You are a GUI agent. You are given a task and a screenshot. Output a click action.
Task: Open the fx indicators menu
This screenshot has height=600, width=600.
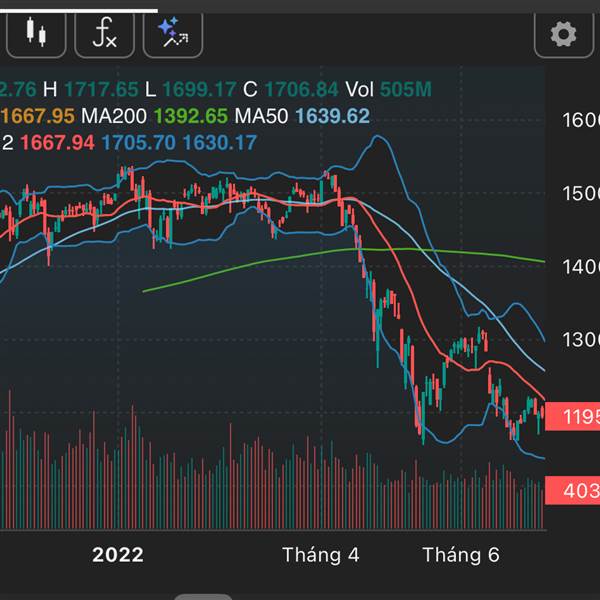(x=104, y=35)
